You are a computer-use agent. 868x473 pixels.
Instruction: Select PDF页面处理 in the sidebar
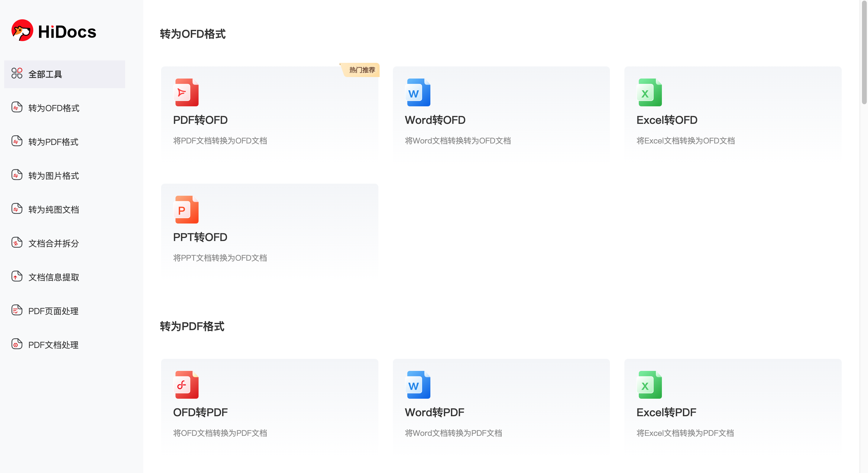[53, 311]
